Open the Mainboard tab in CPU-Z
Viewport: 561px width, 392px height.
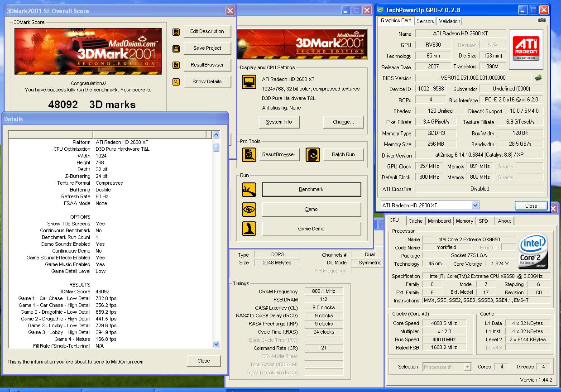(x=439, y=221)
